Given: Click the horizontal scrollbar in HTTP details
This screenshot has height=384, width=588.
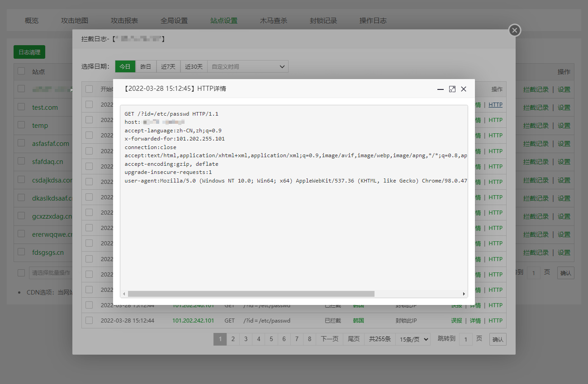Looking at the screenshot, I should pyautogui.click(x=251, y=294).
